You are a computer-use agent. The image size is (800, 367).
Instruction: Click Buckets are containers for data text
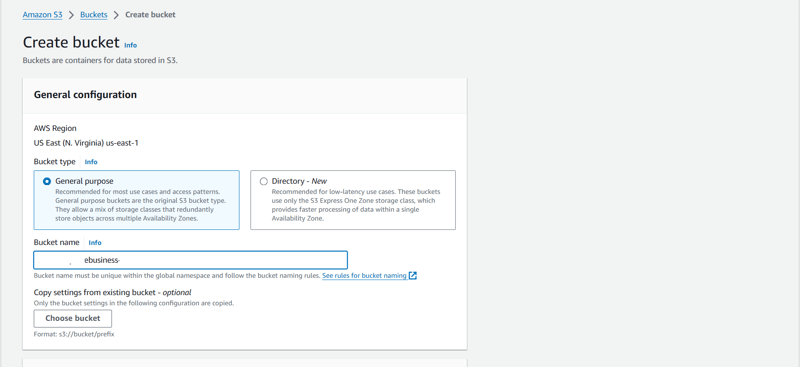coord(100,60)
